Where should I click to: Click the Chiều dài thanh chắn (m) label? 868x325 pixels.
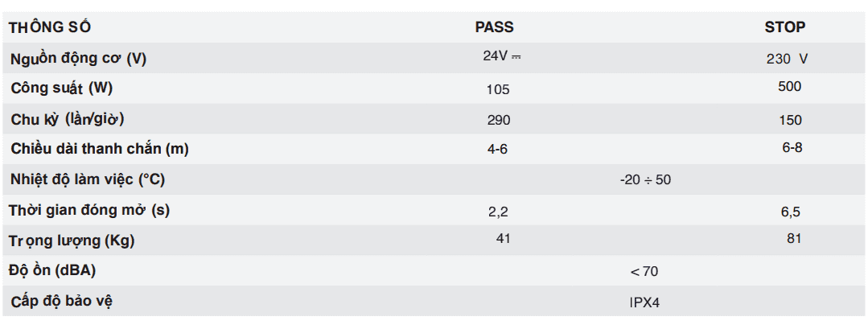(101, 149)
